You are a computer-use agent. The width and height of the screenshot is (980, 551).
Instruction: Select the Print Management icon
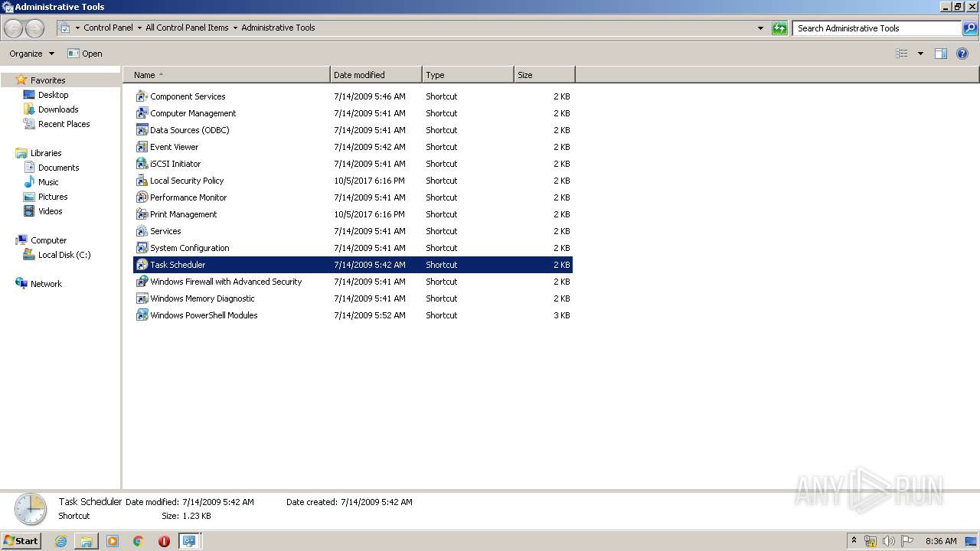click(x=142, y=214)
